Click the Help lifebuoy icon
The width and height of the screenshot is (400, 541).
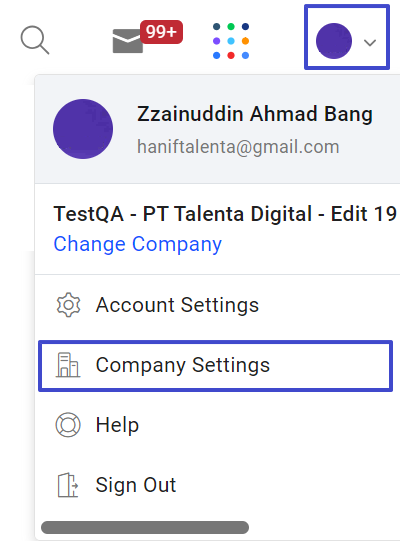[68, 425]
